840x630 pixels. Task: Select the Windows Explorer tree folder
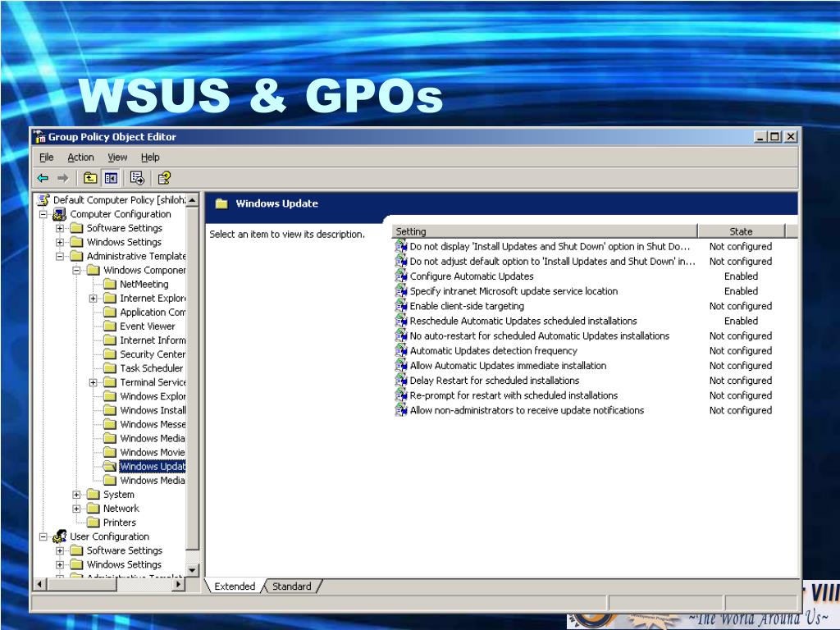[152, 396]
